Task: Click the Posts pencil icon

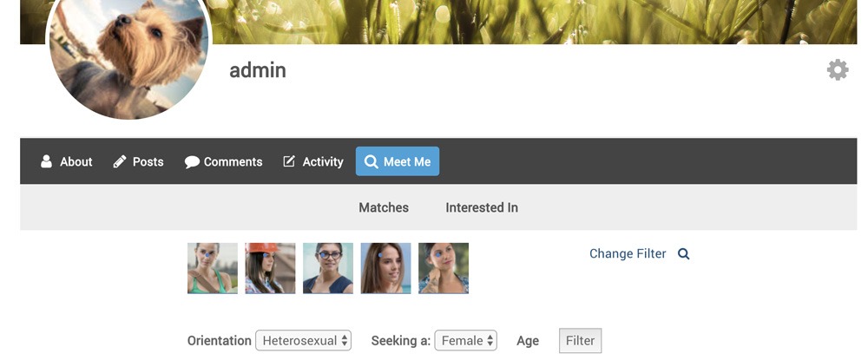Action: click(x=120, y=161)
